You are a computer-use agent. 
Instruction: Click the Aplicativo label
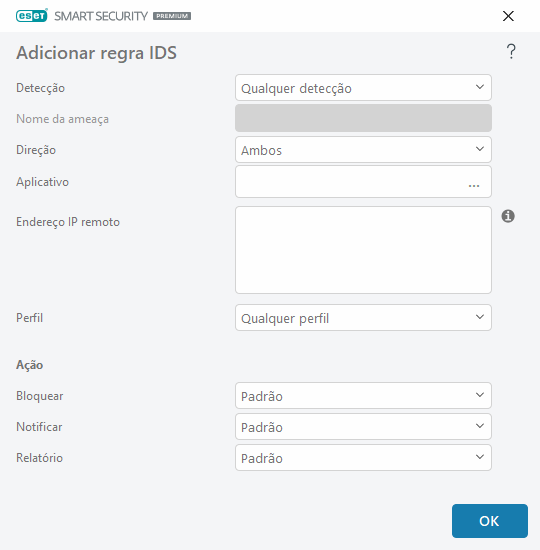pyautogui.click(x=42, y=182)
